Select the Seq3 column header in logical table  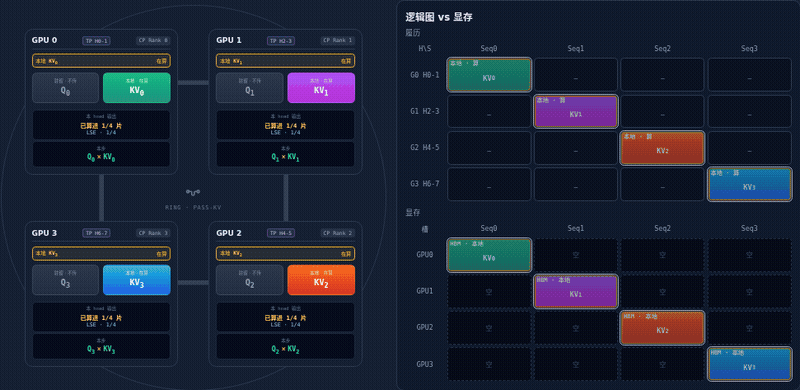click(x=749, y=49)
